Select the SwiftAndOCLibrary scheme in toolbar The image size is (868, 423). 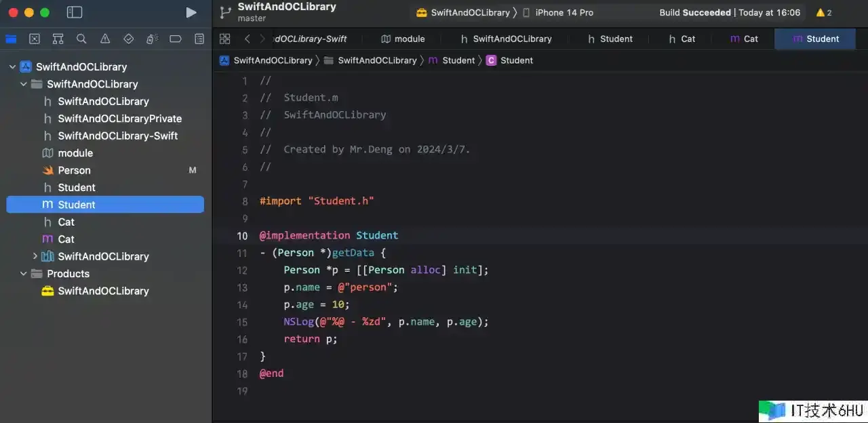tap(463, 12)
